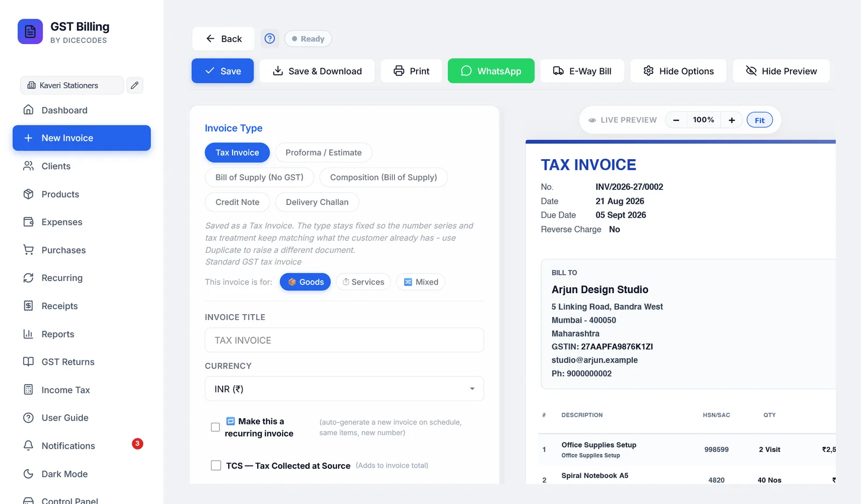Click the New Invoice button in sidebar

pyautogui.click(x=82, y=138)
